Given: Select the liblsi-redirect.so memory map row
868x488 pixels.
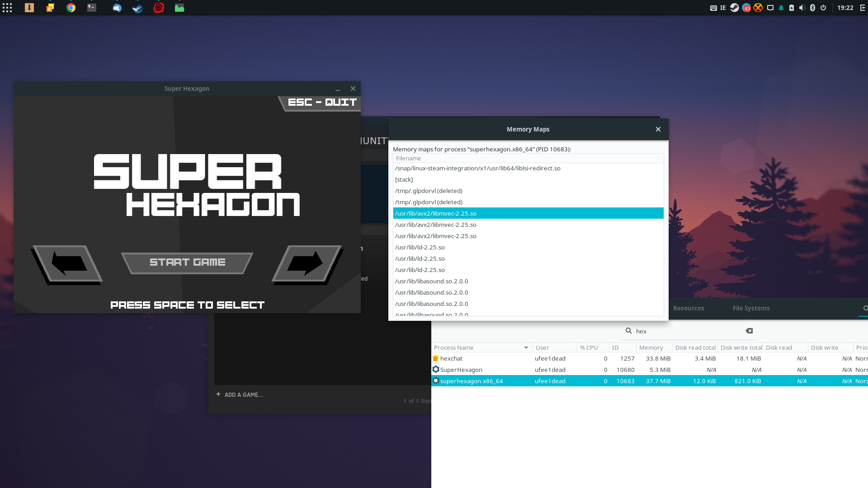Looking at the screenshot, I should (528, 168).
